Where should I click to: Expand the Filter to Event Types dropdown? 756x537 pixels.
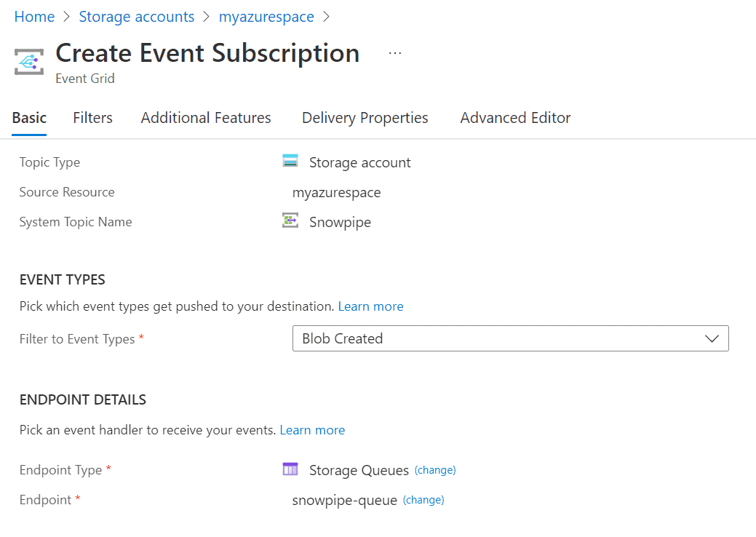tap(712, 338)
